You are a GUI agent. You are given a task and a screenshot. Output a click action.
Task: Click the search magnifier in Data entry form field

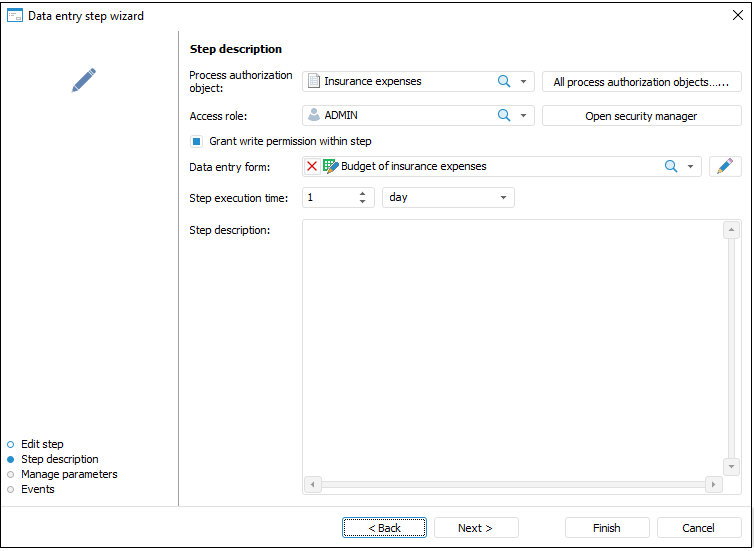pyautogui.click(x=671, y=167)
